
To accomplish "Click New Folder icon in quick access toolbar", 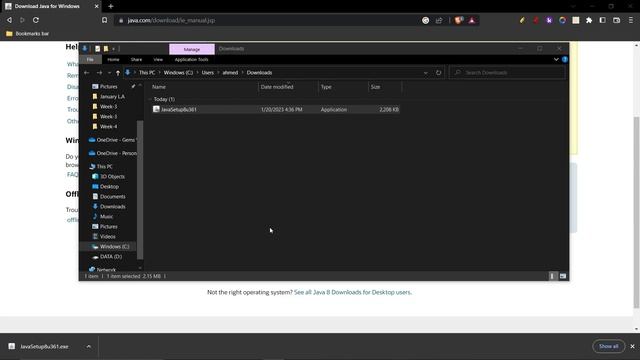I will click(x=106, y=49).
